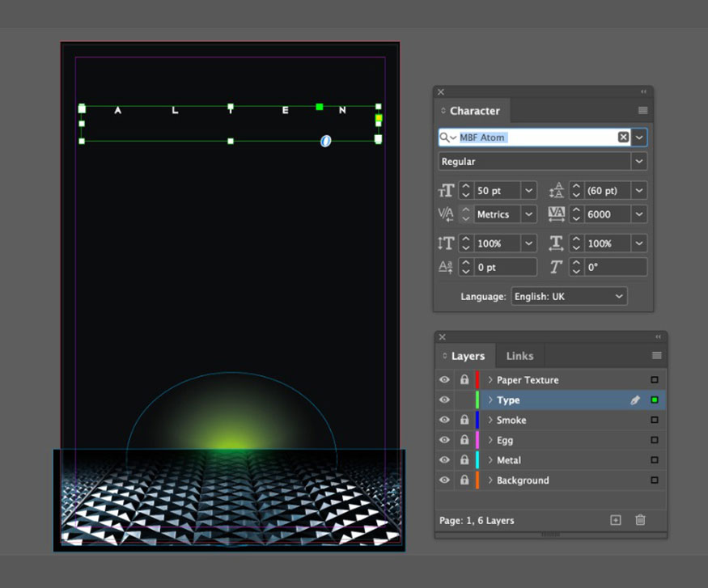Viewport: 708px width, 588px height.
Task: Open the Character panel menu icon
Action: [x=642, y=111]
